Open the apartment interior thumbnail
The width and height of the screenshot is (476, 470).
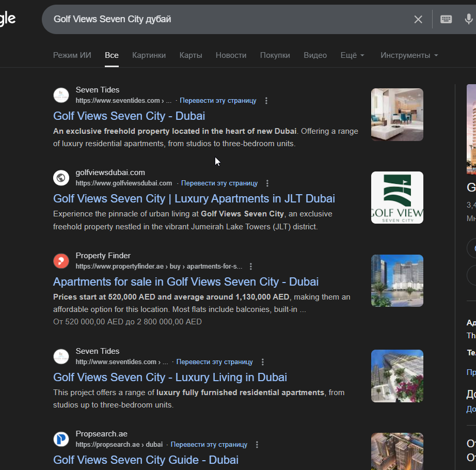pyautogui.click(x=397, y=115)
